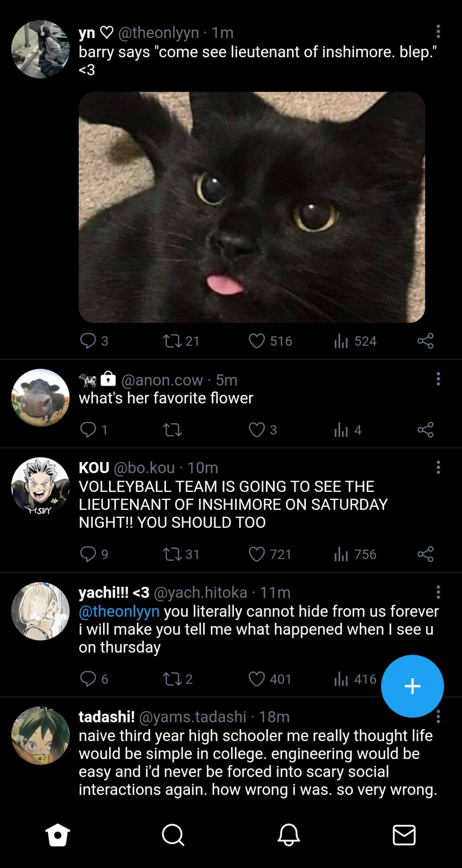
Task: Go to the Home tab
Action: (x=58, y=835)
